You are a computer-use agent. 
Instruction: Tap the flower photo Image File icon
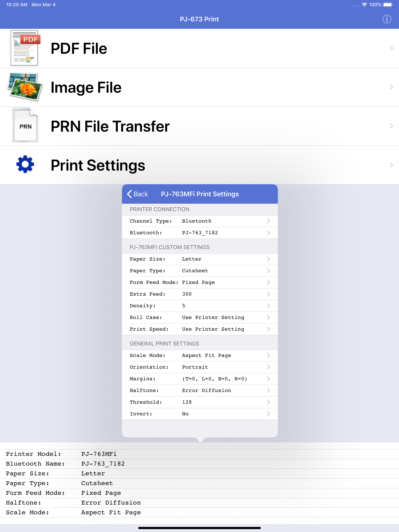click(x=25, y=87)
